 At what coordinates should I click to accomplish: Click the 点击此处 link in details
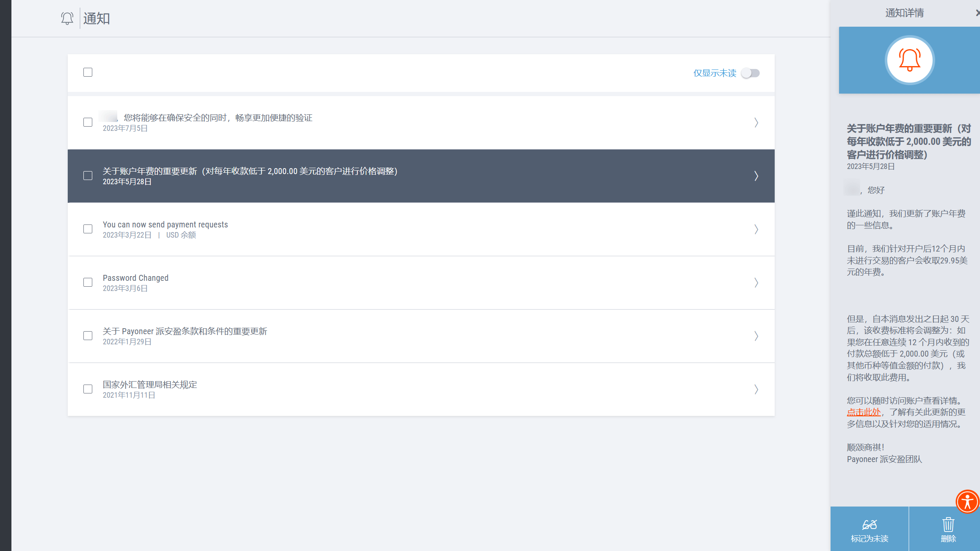[x=864, y=412]
